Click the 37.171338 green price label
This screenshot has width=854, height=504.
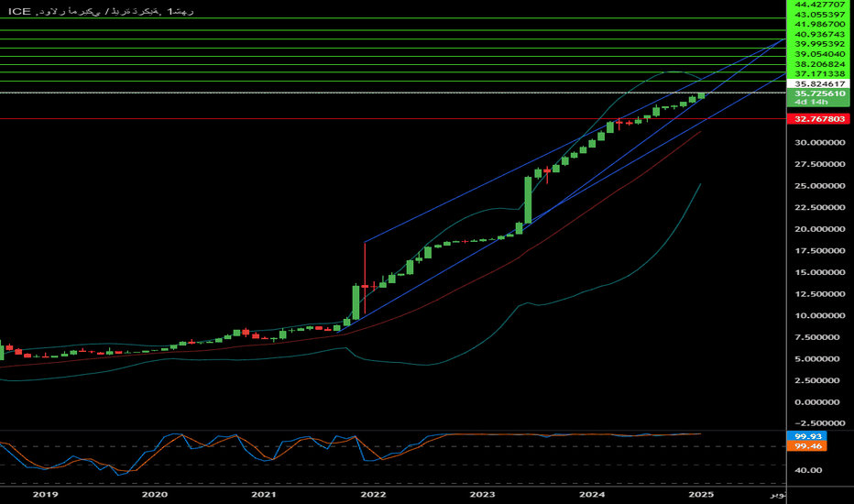820,73
